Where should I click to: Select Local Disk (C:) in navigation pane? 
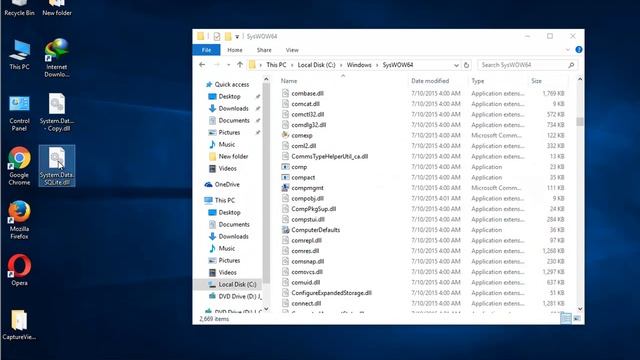(x=237, y=284)
